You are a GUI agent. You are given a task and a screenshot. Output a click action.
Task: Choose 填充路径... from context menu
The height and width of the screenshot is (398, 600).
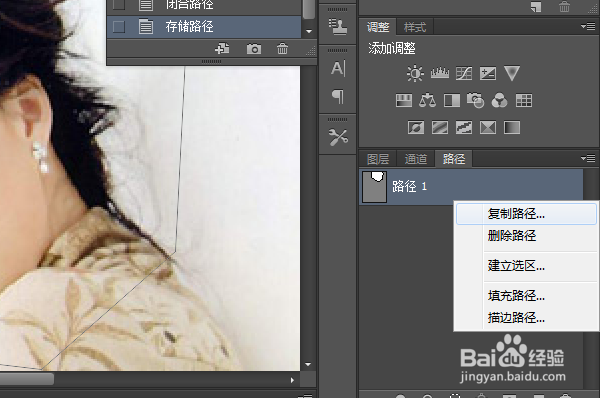click(x=527, y=296)
